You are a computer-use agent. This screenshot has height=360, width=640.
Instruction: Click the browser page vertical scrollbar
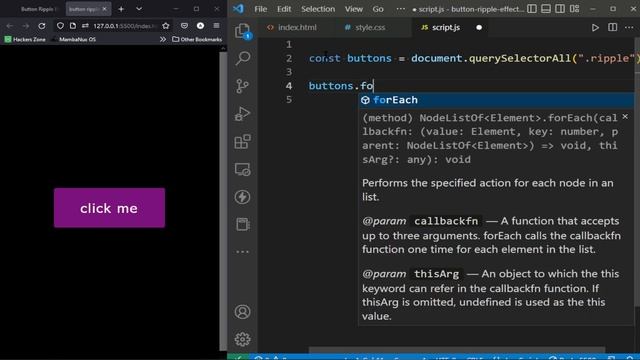[x=223, y=200]
